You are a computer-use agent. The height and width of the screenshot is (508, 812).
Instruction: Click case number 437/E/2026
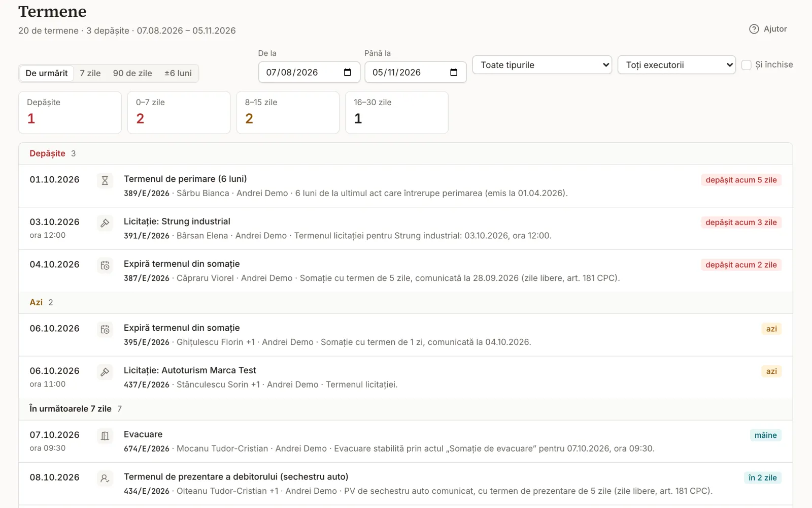(147, 385)
